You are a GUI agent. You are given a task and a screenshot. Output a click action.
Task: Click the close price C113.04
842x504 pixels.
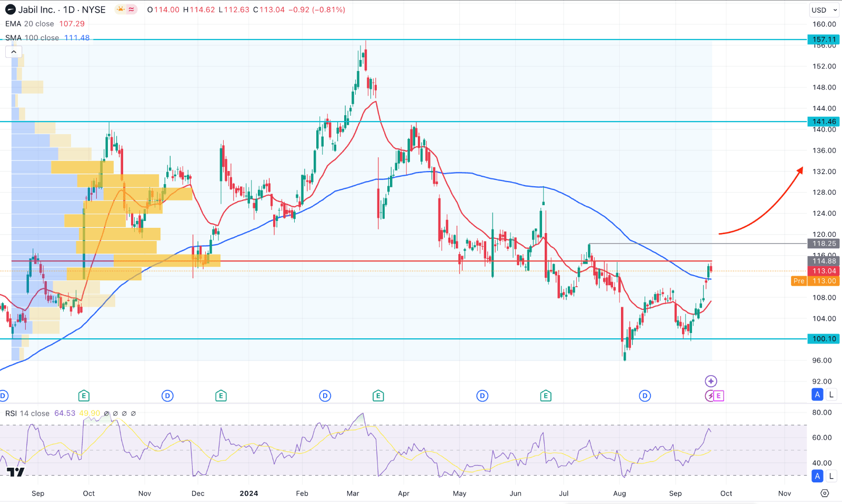pyautogui.click(x=268, y=9)
